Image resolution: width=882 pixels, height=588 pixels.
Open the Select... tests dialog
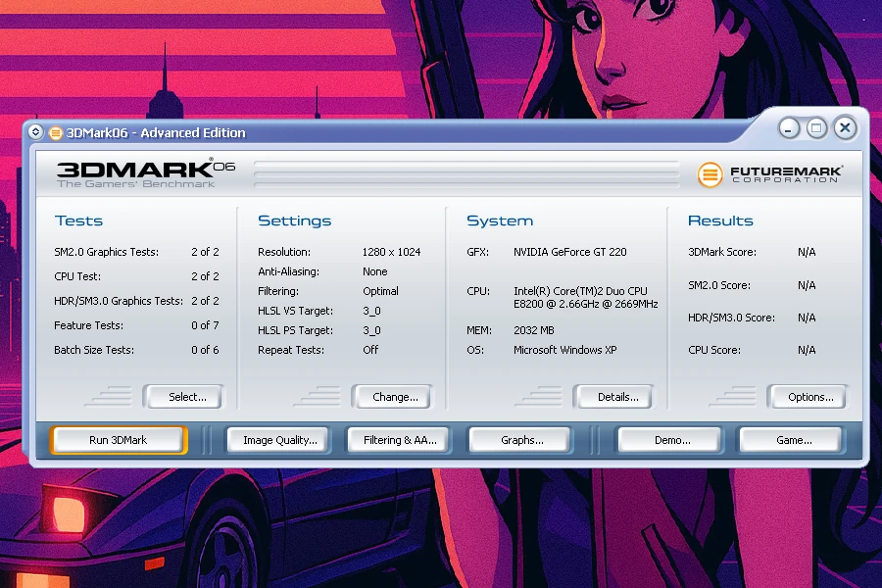coord(183,397)
